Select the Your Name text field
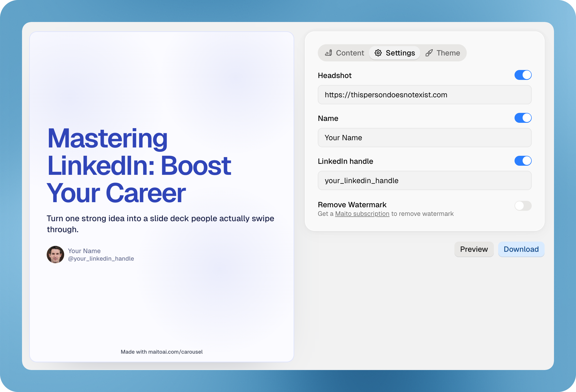 [425, 138]
